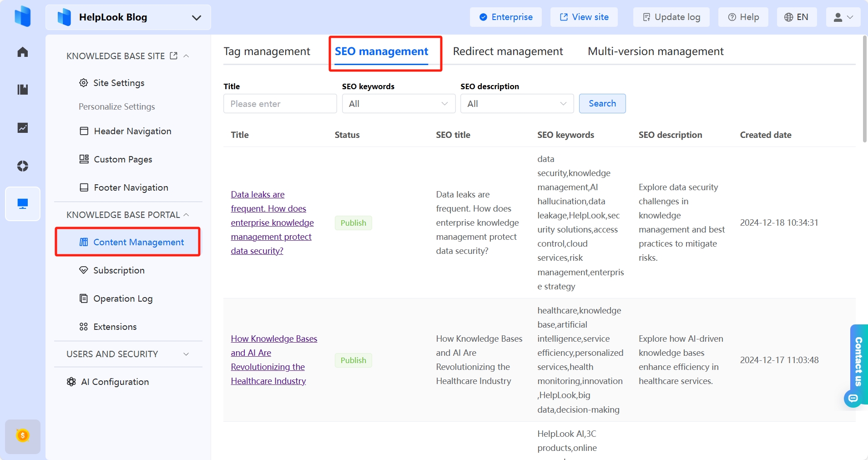Click the coin icon at bottom left
Screen dimensions: 868x460
click(x=22, y=436)
